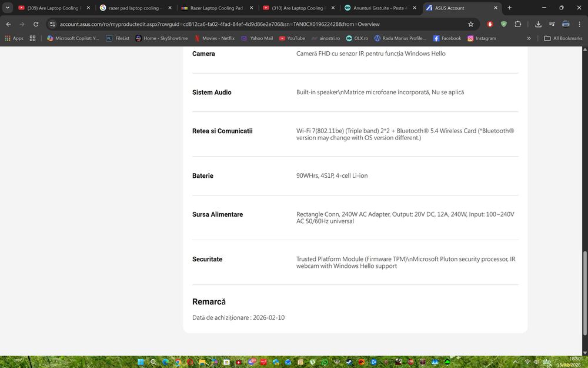Open a new browser tab
The width and height of the screenshot is (588, 368).
tap(509, 8)
